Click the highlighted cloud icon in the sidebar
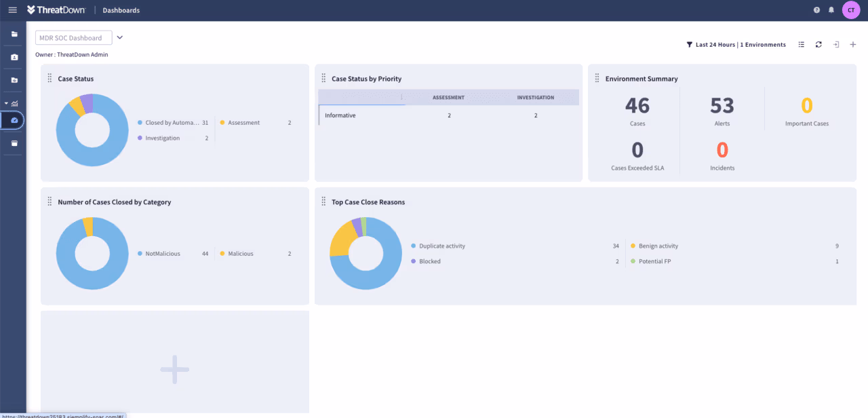 pos(14,120)
